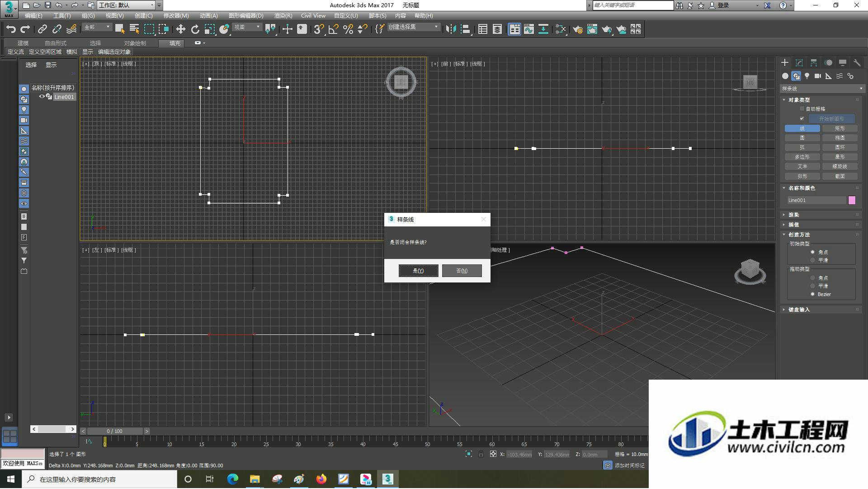
Task: Toggle the Percent Snap button
Action: tap(348, 29)
